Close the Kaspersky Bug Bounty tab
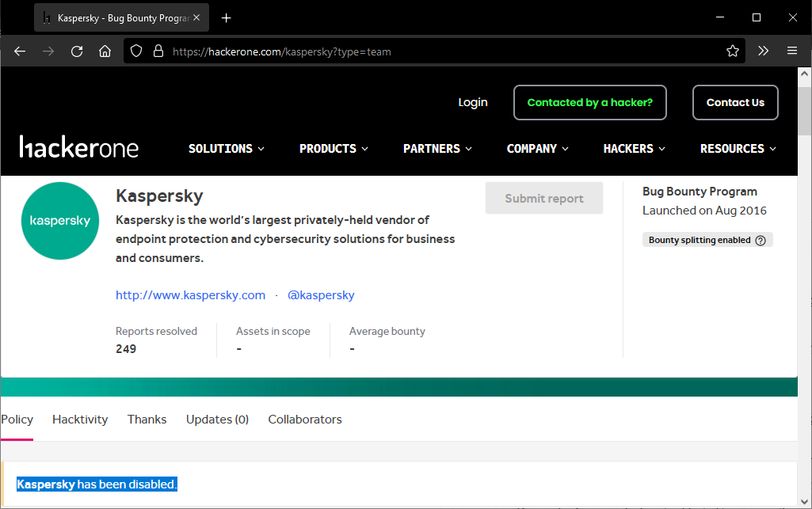Viewport: 812px width, 509px height. [196, 17]
